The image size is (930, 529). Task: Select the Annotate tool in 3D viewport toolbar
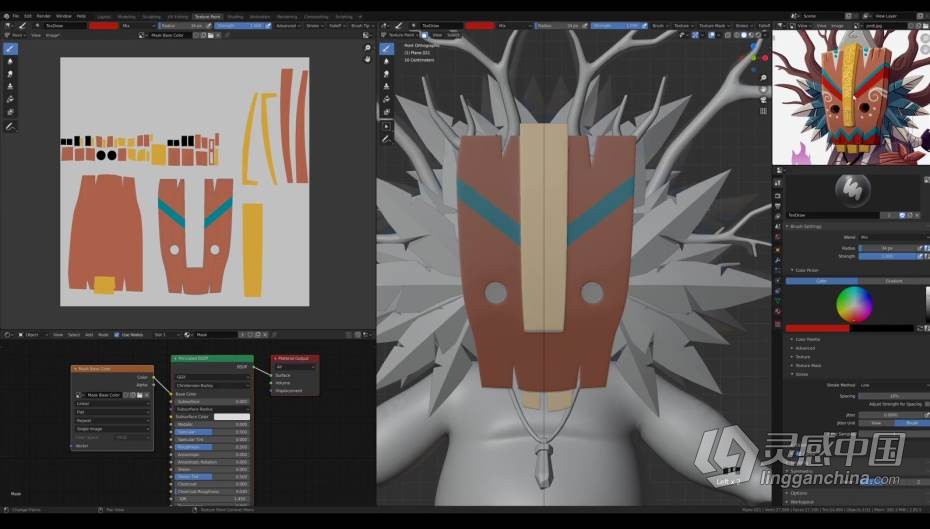click(387, 139)
